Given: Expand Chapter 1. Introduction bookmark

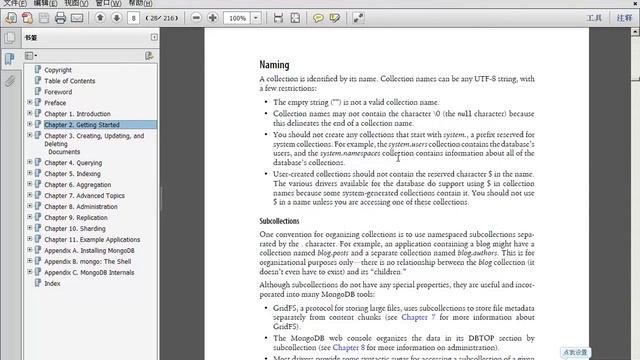Looking at the screenshot, I should click(30, 113).
